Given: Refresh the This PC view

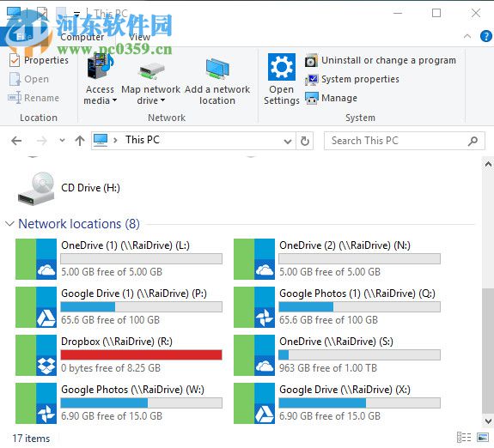Looking at the screenshot, I should (305, 141).
